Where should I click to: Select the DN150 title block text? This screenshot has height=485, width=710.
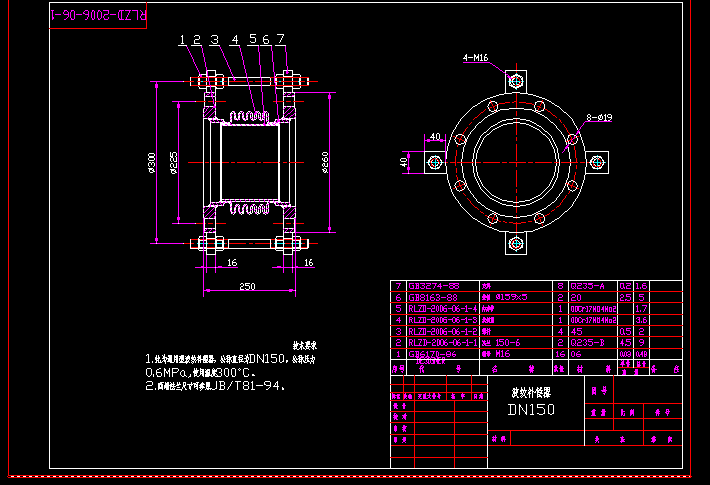(529, 410)
